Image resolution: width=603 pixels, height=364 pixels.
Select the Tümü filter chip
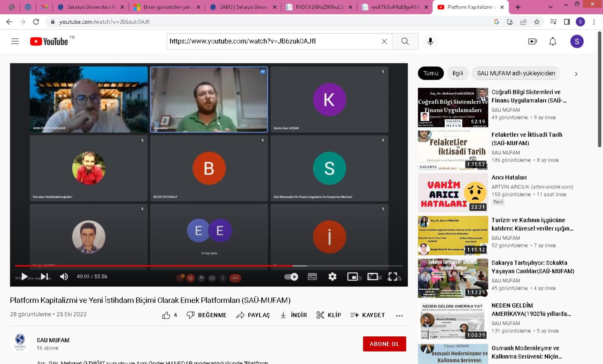431,73
